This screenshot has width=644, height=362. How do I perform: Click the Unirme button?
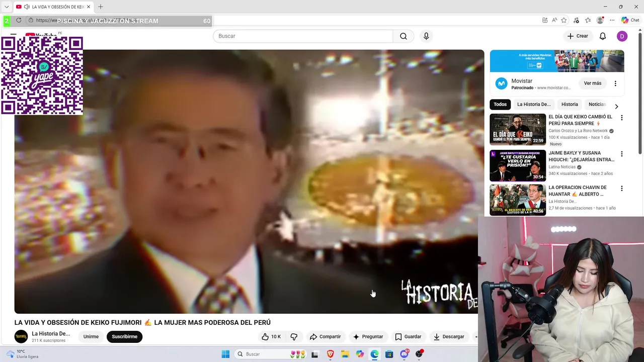(91, 336)
